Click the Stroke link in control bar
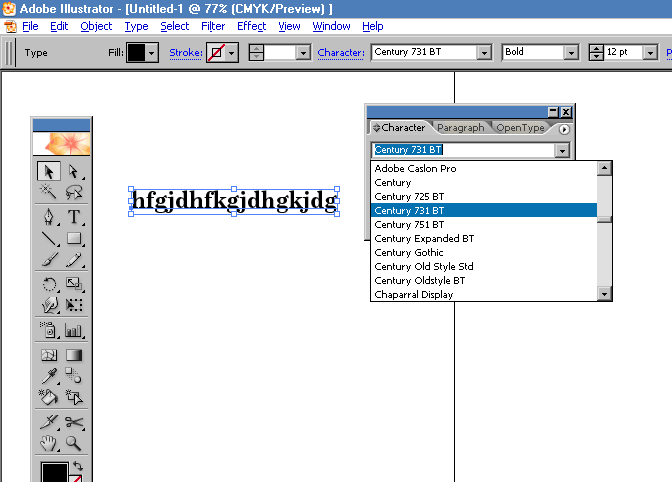 186,53
